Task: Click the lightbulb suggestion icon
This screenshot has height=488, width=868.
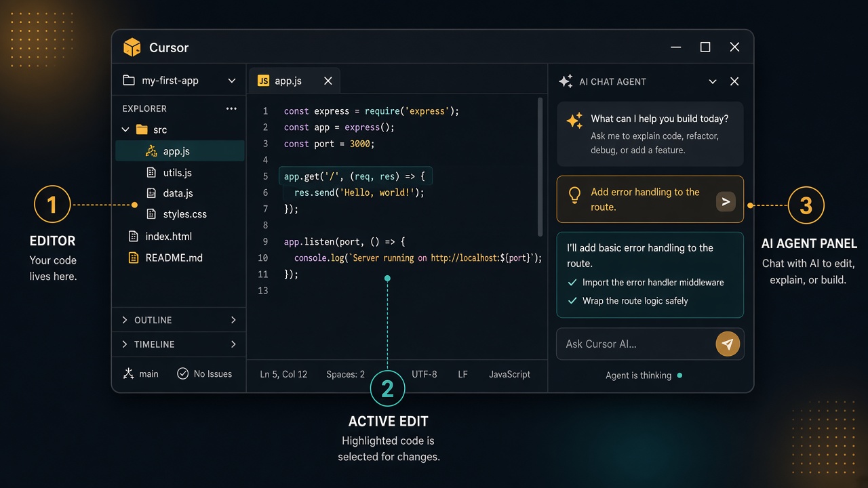Action: (574, 195)
